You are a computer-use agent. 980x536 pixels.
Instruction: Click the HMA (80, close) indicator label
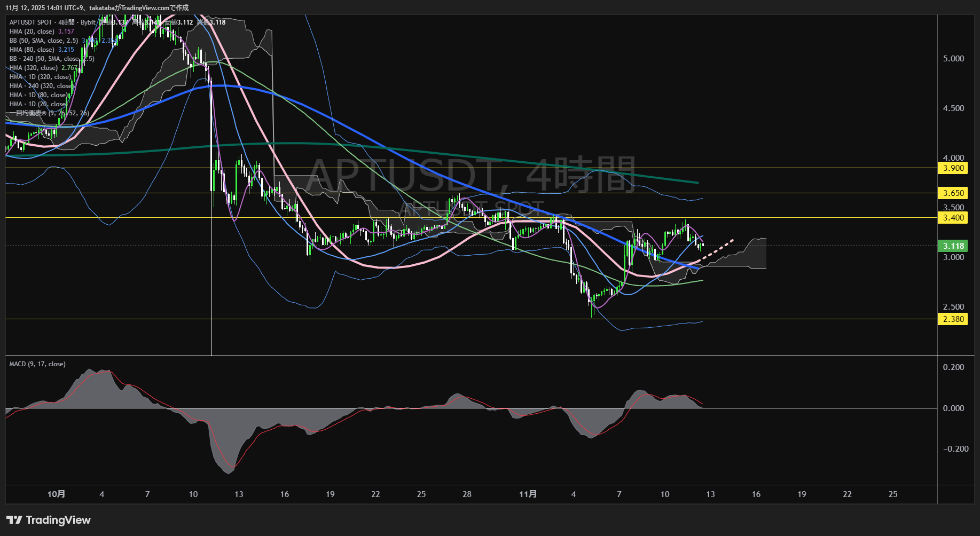pos(32,50)
